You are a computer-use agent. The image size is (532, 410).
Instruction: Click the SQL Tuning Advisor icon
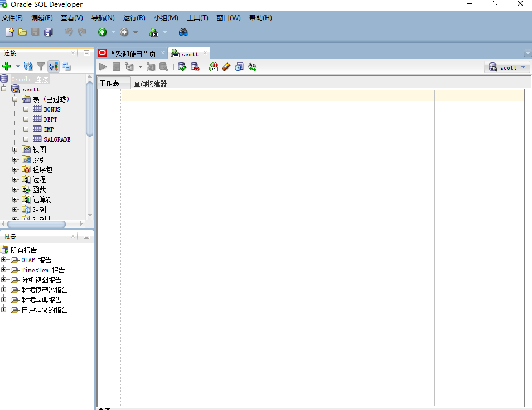click(164, 67)
